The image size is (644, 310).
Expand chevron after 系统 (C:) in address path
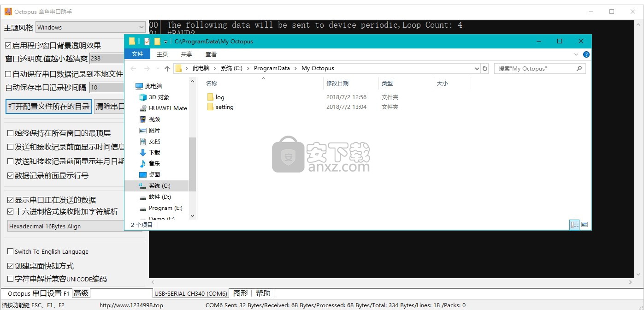pyautogui.click(x=248, y=68)
